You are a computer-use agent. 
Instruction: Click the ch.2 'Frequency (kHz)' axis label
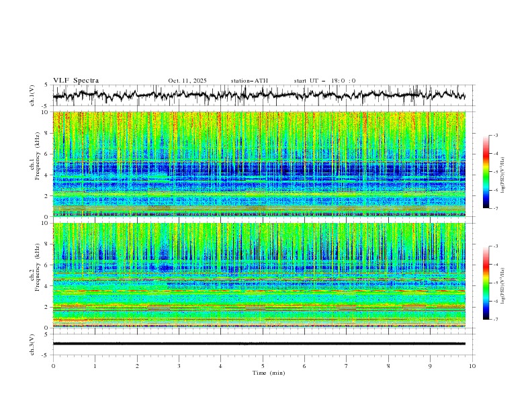38,267
